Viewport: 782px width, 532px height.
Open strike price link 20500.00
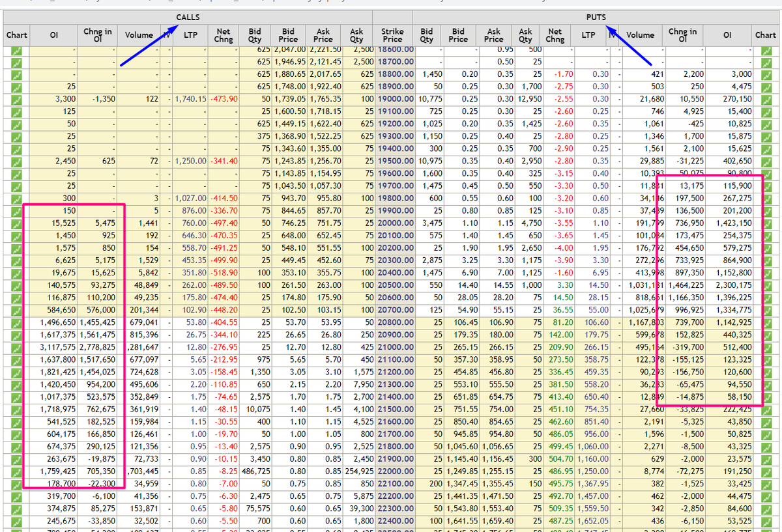(395, 284)
